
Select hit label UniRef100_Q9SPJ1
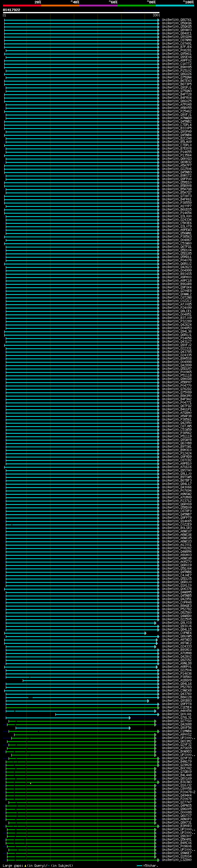(176, 88)
